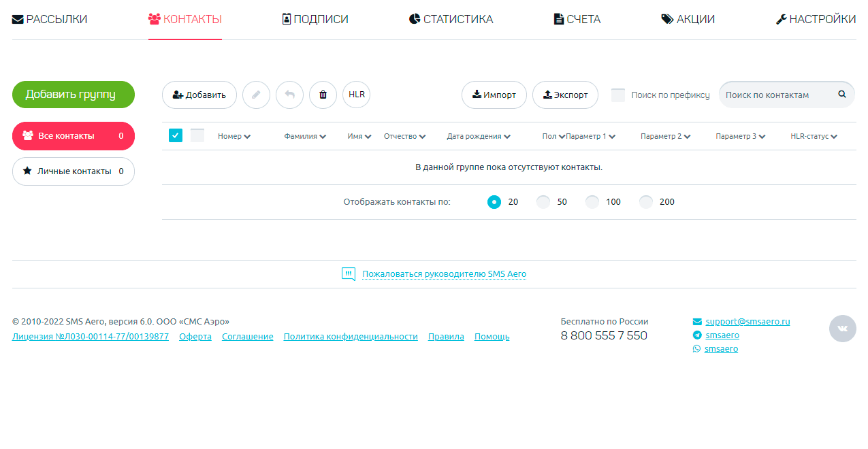Focus the Поиск по контактам field
This screenshot has width=868, height=449.
pyautogui.click(x=777, y=95)
